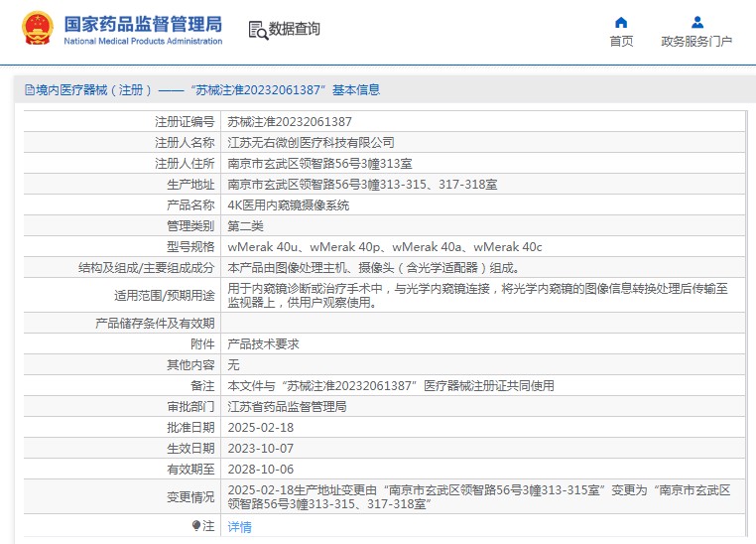Click the national emblem logo
756x544 pixels.
pyautogui.click(x=37, y=28)
